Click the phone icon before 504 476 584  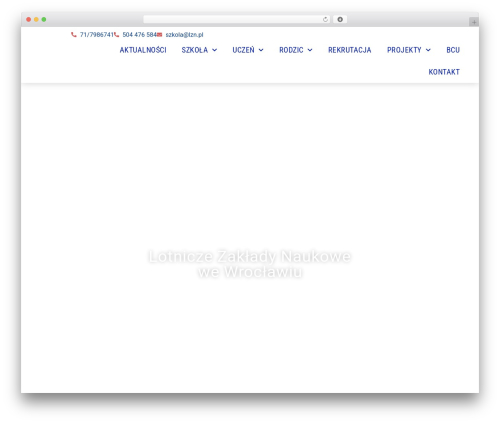click(x=116, y=35)
